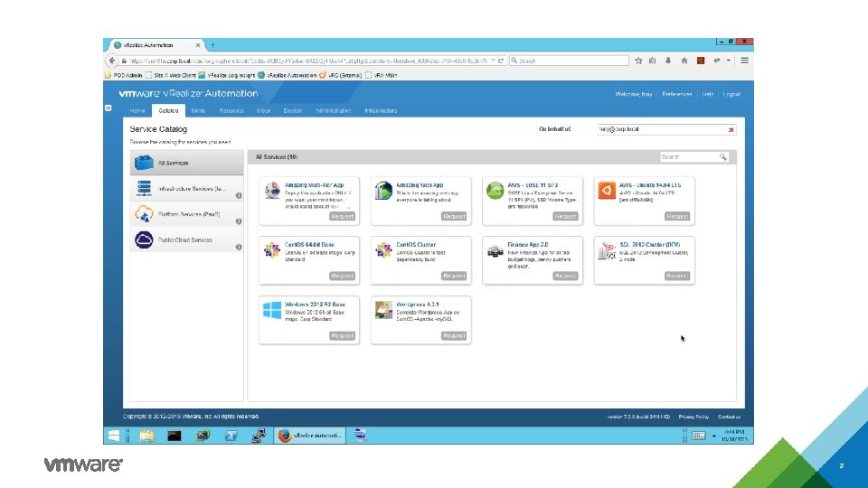This screenshot has height=488, width=868.
Task: Request the Amazing Multi-Tier App
Action: (x=342, y=216)
